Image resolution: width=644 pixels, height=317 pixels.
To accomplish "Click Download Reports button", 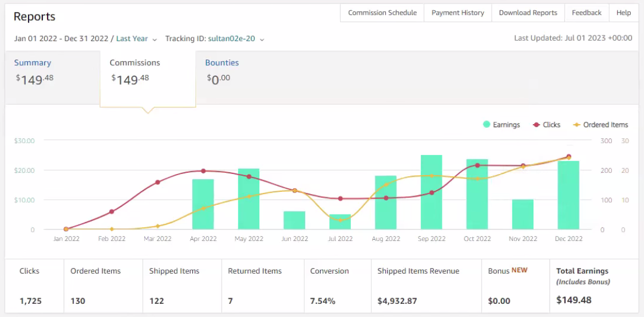I will pyautogui.click(x=528, y=13).
